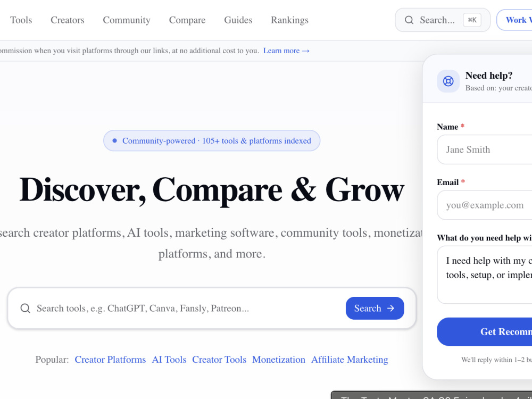Click the Get Recommendations button

click(x=485, y=331)
